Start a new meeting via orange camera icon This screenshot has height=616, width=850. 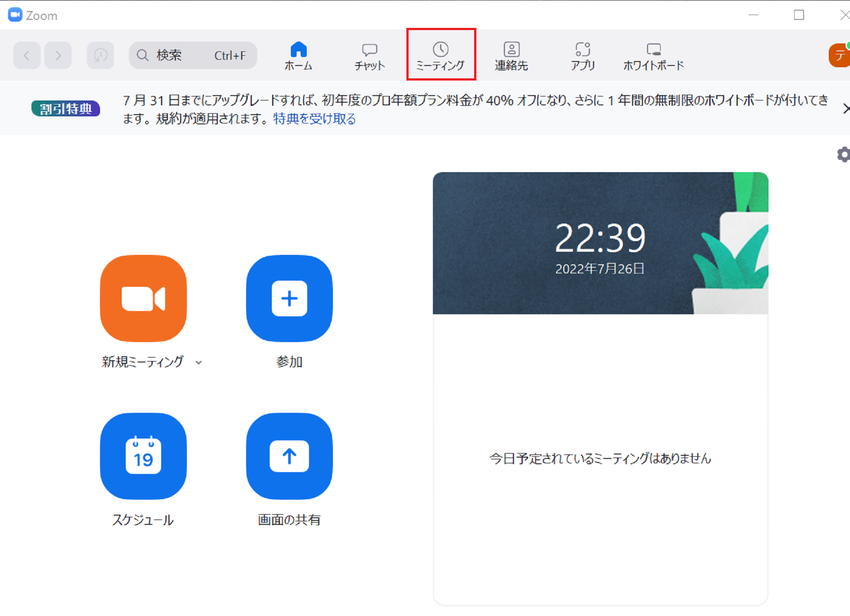click(x=143, y=298)
